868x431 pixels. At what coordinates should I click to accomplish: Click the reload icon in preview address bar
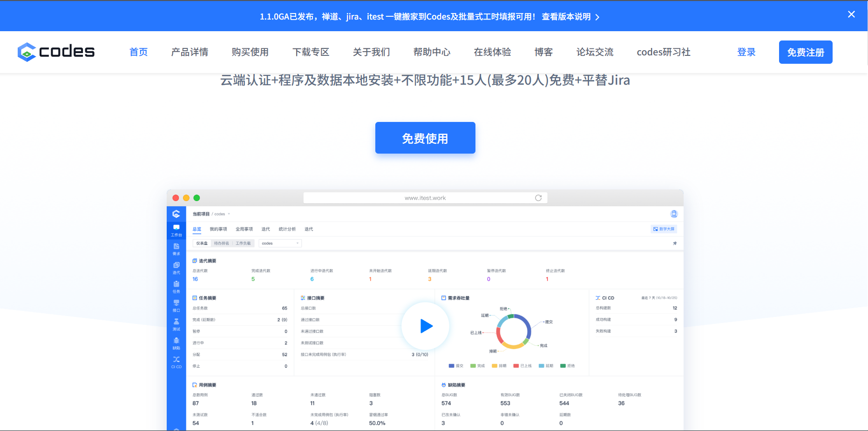tap(538, 198)
